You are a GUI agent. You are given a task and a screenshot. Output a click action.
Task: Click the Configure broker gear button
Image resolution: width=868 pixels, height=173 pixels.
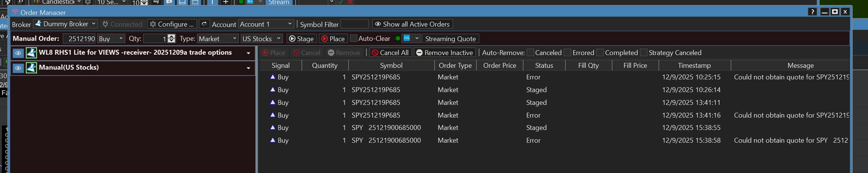[172, 24]
